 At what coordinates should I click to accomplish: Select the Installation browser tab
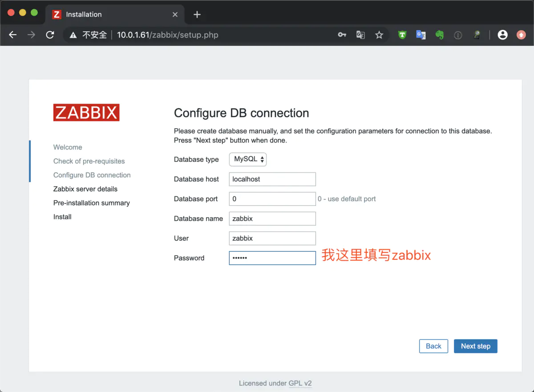[x=114, y=14]
